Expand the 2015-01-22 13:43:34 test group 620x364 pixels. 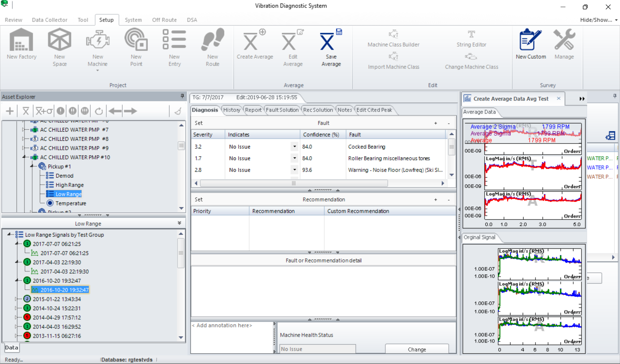click(x=16, y=299)
